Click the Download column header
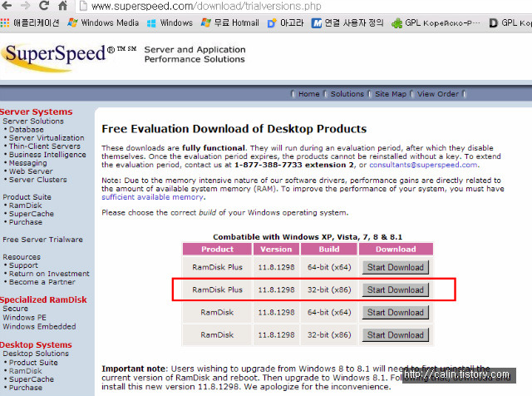The height and width of the screenshot is (396, 532). (x=396, y=249)
